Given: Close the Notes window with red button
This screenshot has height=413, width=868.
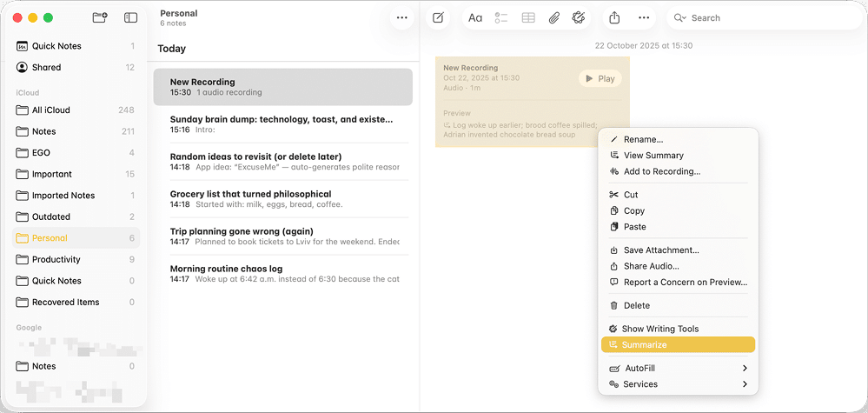Looking at the screenshot, I should coord(17,17).
